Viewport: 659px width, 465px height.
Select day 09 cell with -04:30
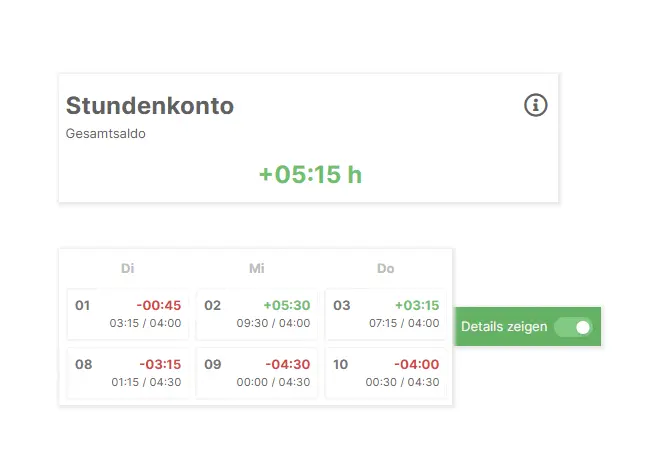[257, 373]
